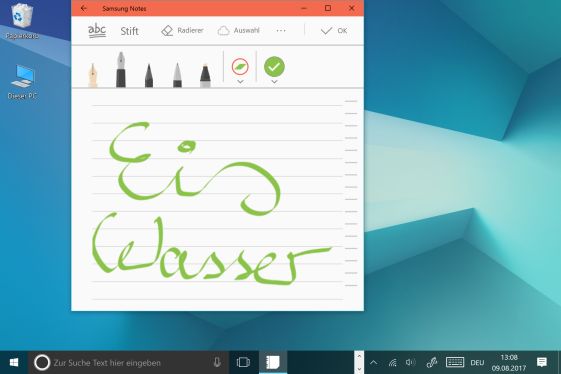Open the Windows Start menu
This screenshot has width=561, height=374.
pos(14,363)
